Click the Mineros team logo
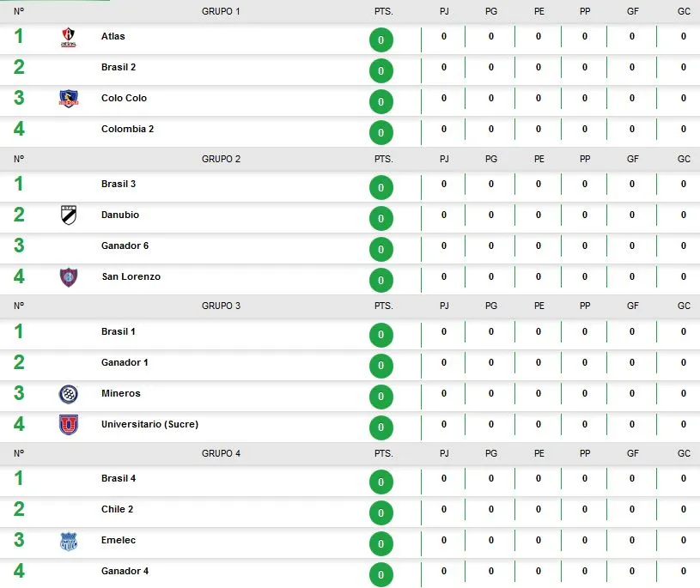Viewport: 700px width, 588px height. click(x=69, y=394)
